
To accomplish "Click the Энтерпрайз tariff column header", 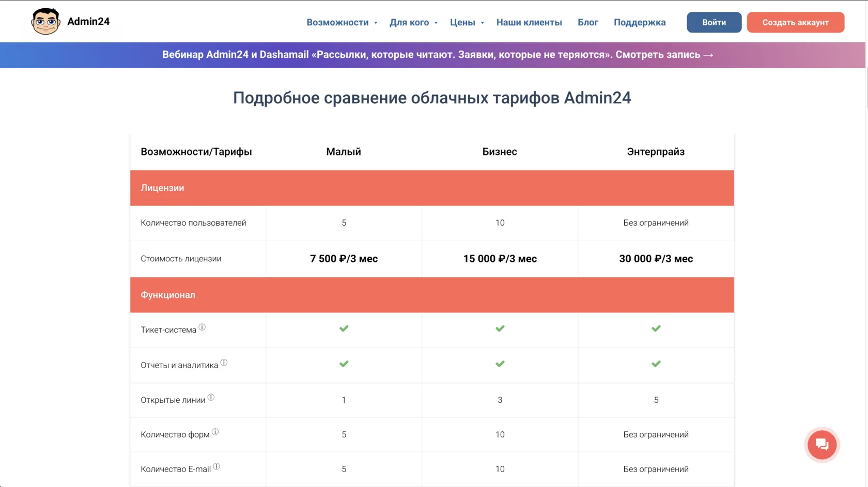I will tap(656, 152).
